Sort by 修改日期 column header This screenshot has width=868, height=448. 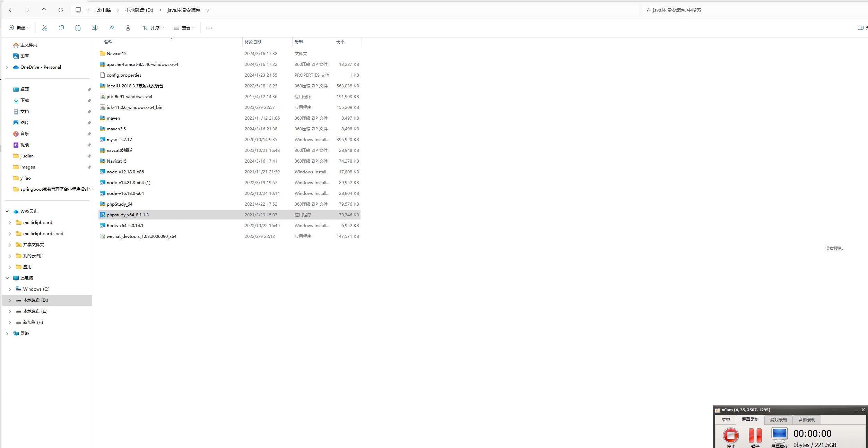[267, 42]
